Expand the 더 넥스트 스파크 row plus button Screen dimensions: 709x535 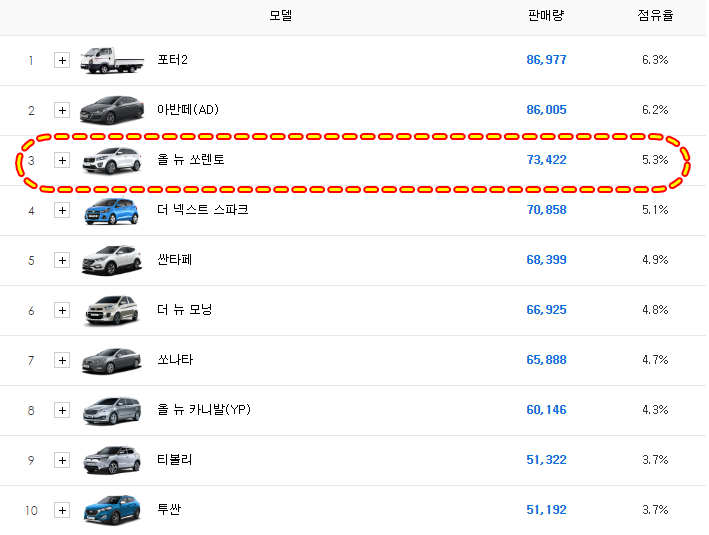click(x=62, y=210)
